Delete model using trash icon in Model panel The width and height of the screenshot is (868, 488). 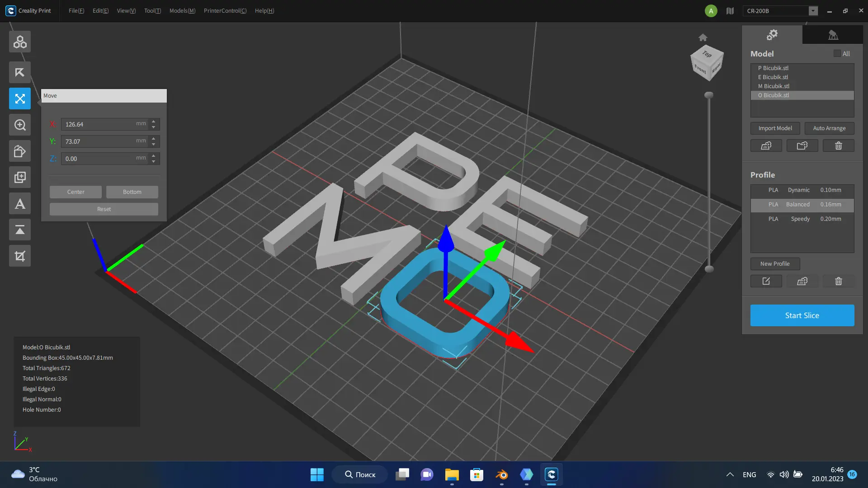coord(838,145)
